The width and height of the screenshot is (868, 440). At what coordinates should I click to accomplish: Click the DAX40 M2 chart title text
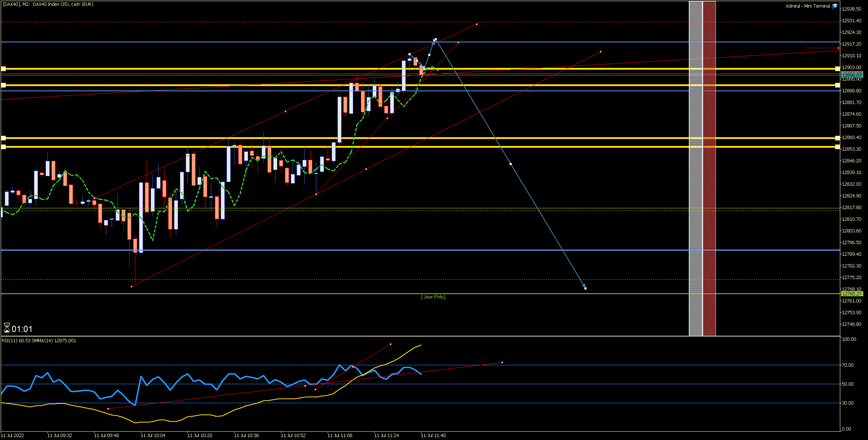coord(48,4)
